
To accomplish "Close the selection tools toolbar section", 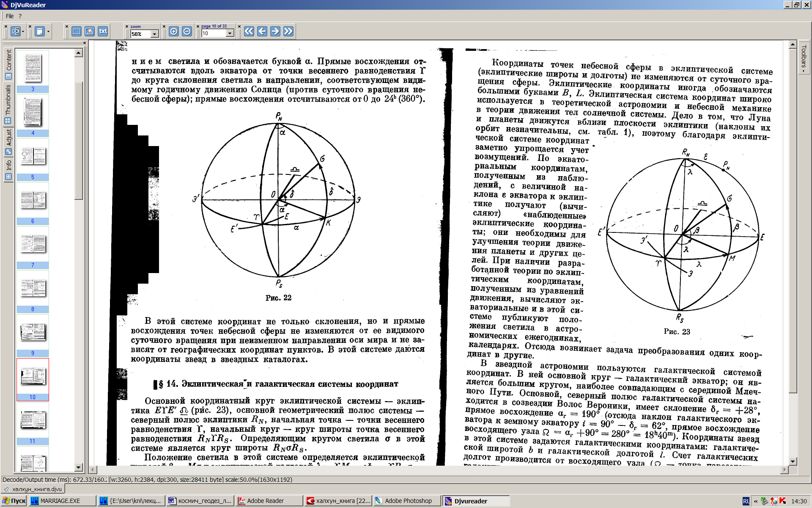I will pyautogui.click(x=67, y=26).
